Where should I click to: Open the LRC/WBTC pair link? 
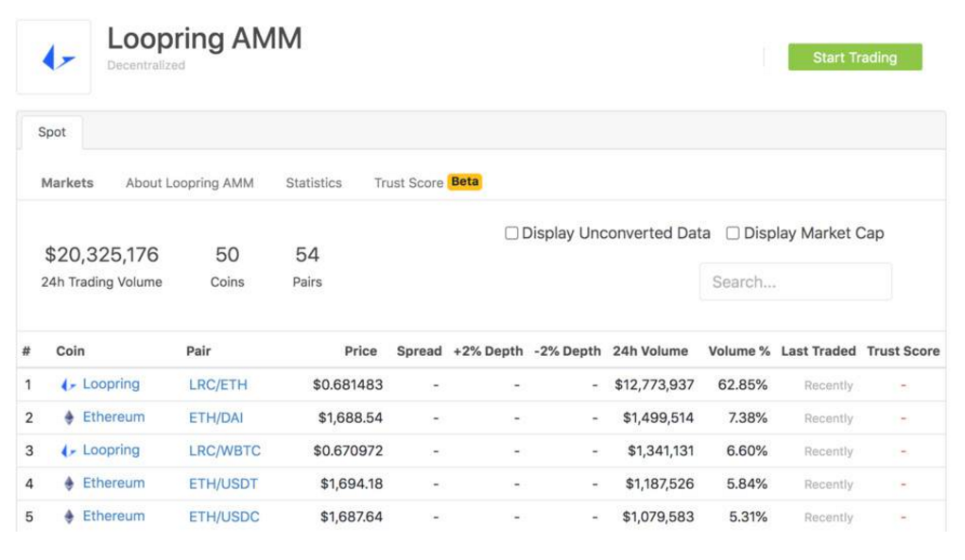(x=225, y=450)
